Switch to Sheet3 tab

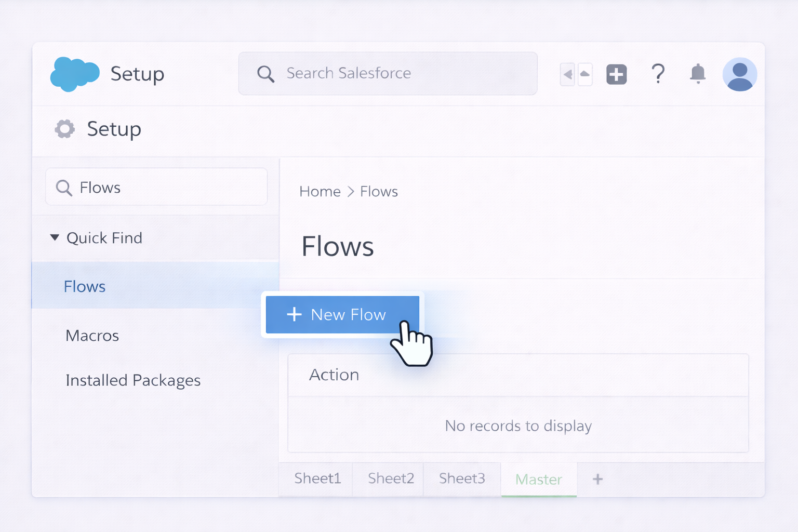coord(462,478)
